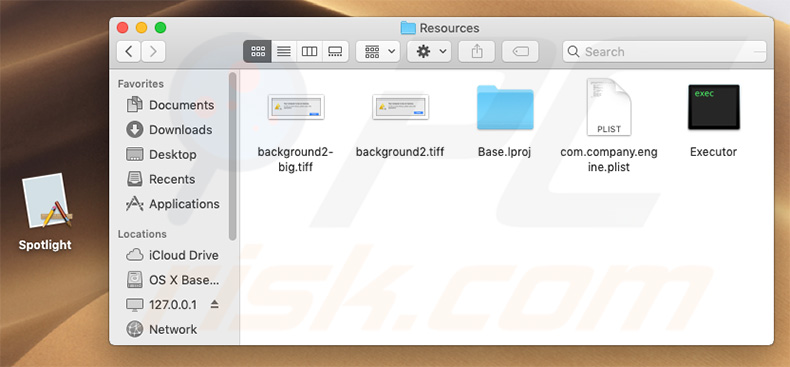This screenshot has width=790, height=367.
Task: Open Downloads in the sidebar
Action: (x=170, y=130)
